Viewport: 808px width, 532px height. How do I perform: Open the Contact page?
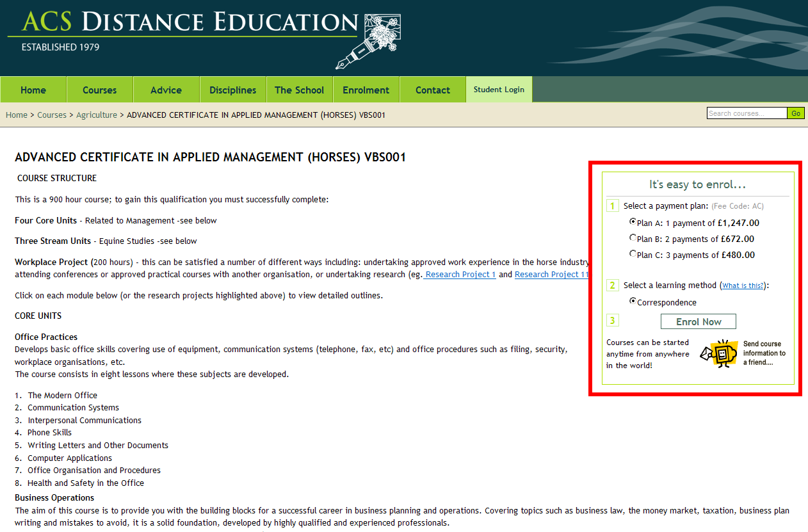pos(433,90)
